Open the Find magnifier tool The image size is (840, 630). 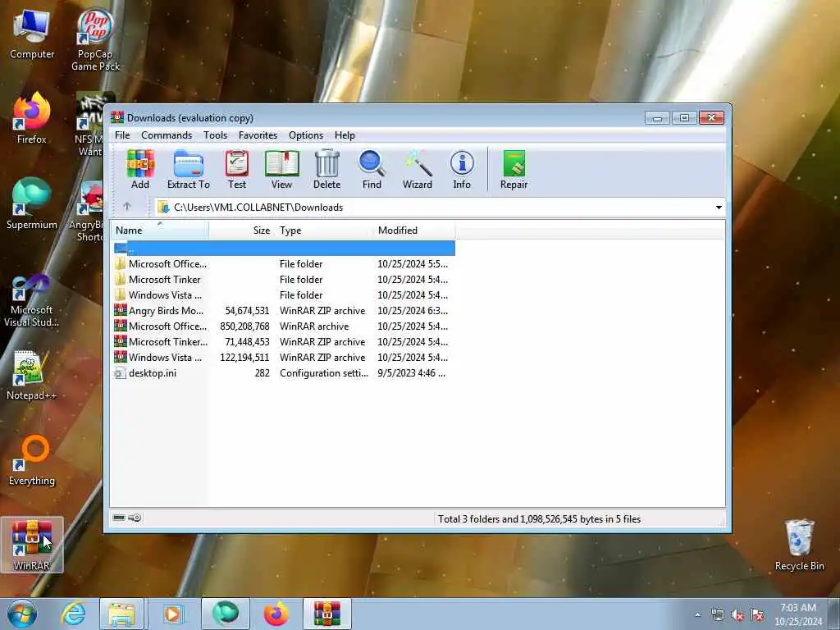click(x=372, y=170)
